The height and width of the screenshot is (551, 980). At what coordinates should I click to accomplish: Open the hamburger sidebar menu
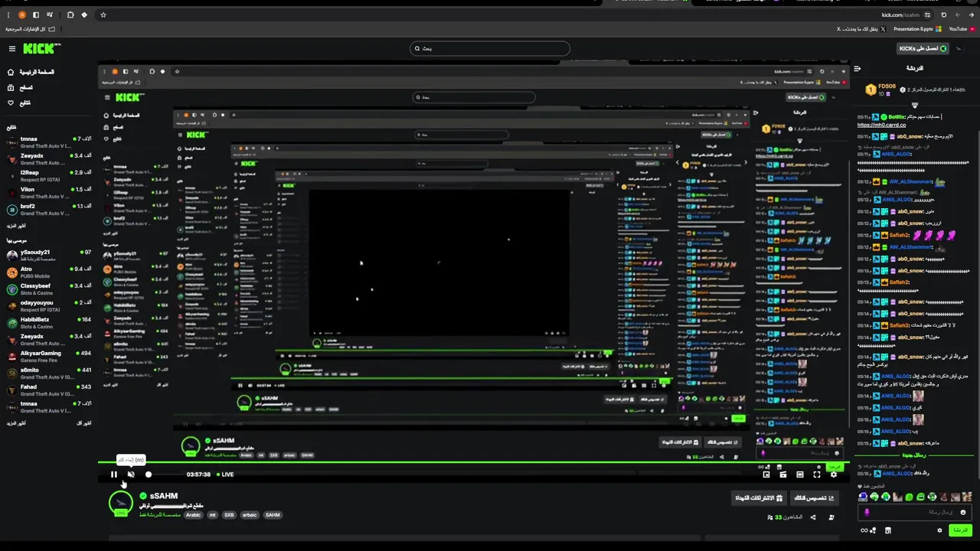coord(12,49)
